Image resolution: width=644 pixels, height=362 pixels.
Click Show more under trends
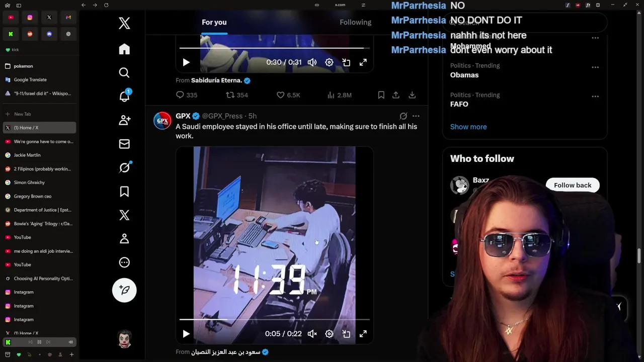pyautogui.click(x=468, y=127)
